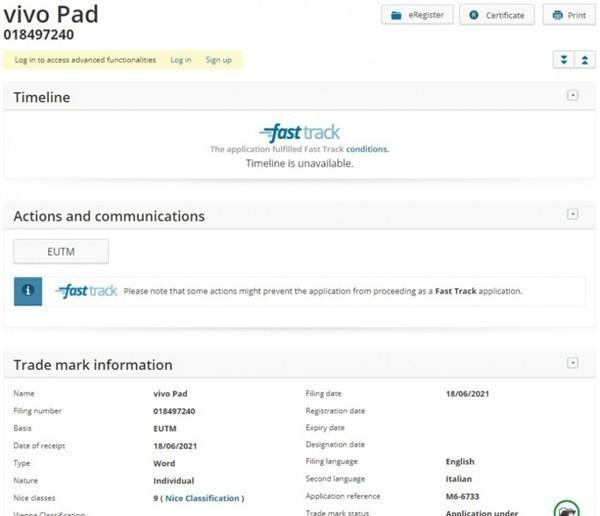The image size is (600, 516).
Task: Open the Certificate button
Action: tap(497, 15)
